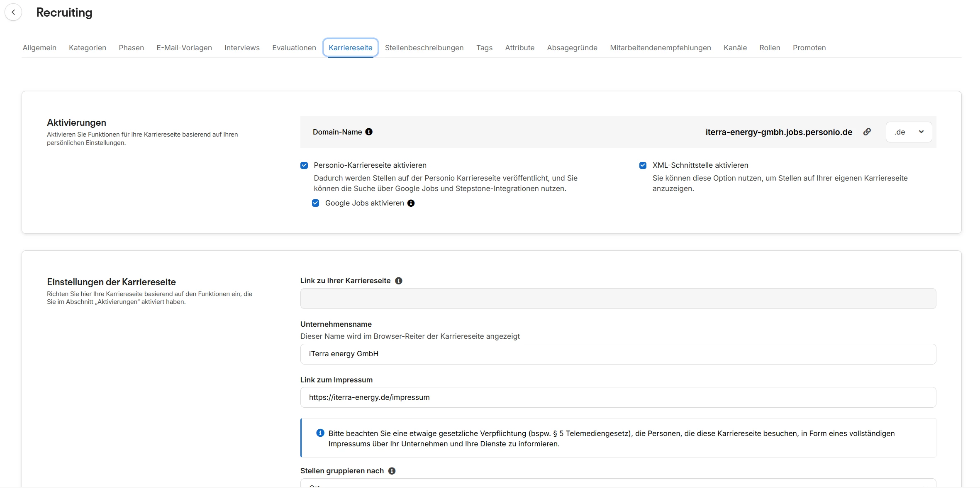This screenshot has width=980, height=492.
Task: Open the Mitarbeitendenempfehlungen tab
Action: click(x=660, y=48)
